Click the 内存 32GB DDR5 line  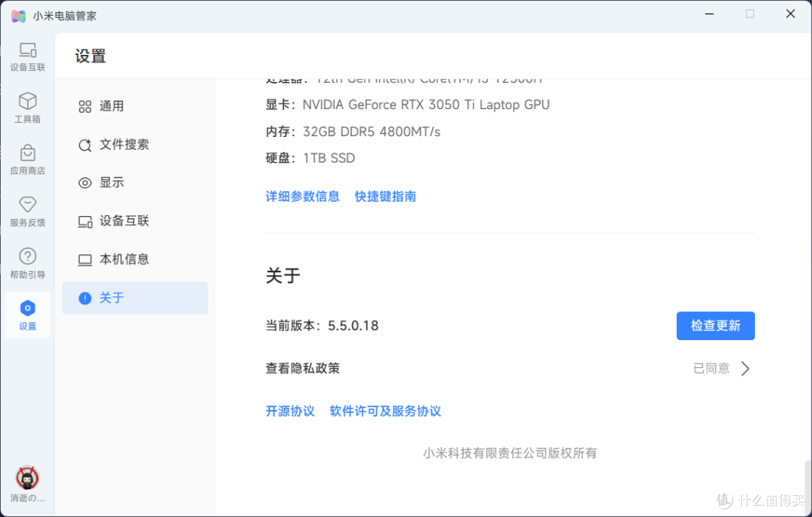[353, 132]
